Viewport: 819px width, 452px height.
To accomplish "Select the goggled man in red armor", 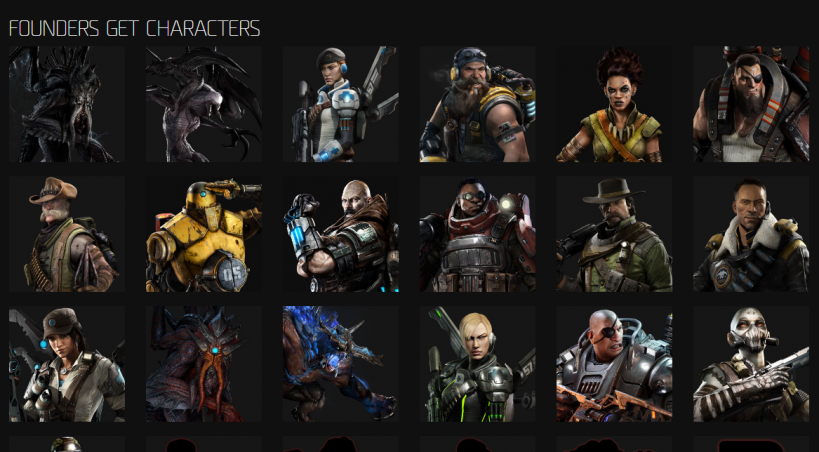I will (x=477, y=234).
